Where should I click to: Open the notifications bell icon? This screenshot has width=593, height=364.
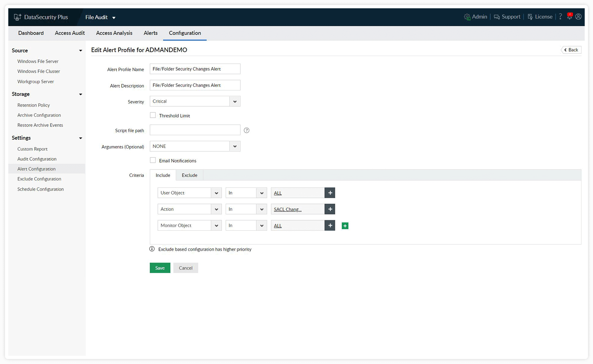coord(570,16)
